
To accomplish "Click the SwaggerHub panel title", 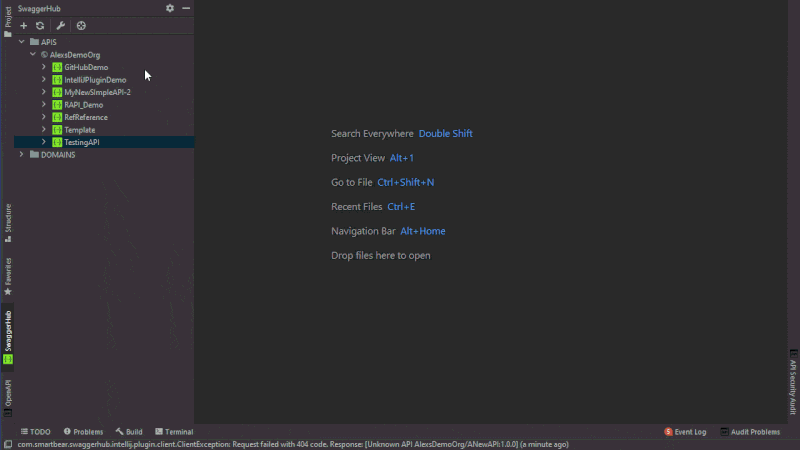I will click(39, 9).
